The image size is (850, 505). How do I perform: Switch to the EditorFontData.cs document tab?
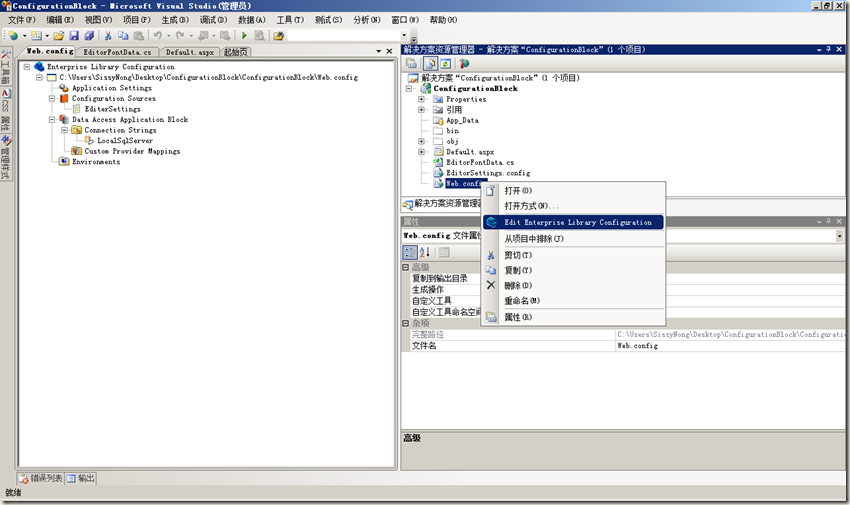(x=117, y=52)
